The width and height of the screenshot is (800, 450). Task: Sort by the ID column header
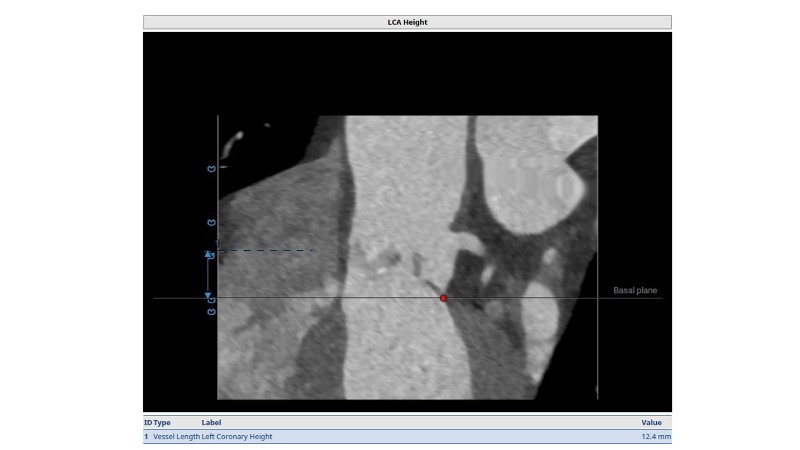pos(147,423)
